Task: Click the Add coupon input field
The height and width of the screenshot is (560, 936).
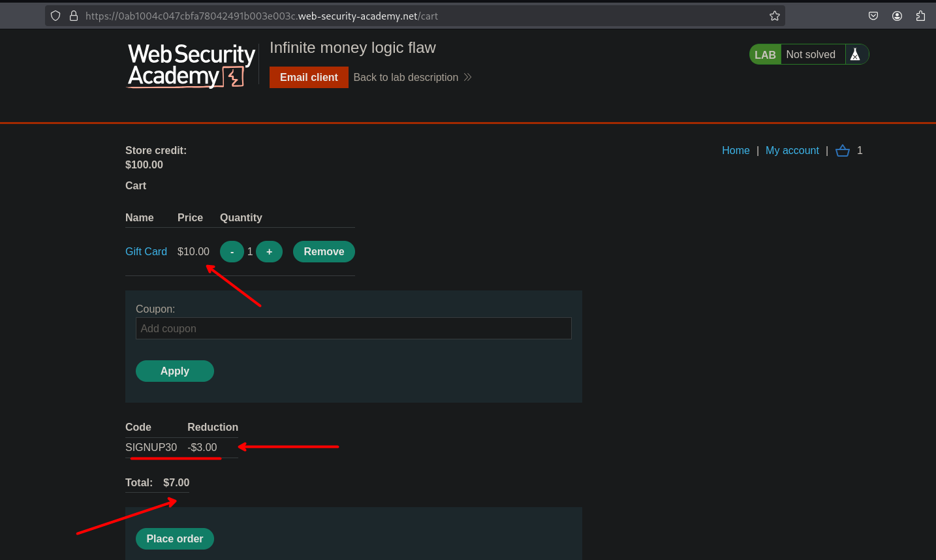Action: click(x=353, y=328)
